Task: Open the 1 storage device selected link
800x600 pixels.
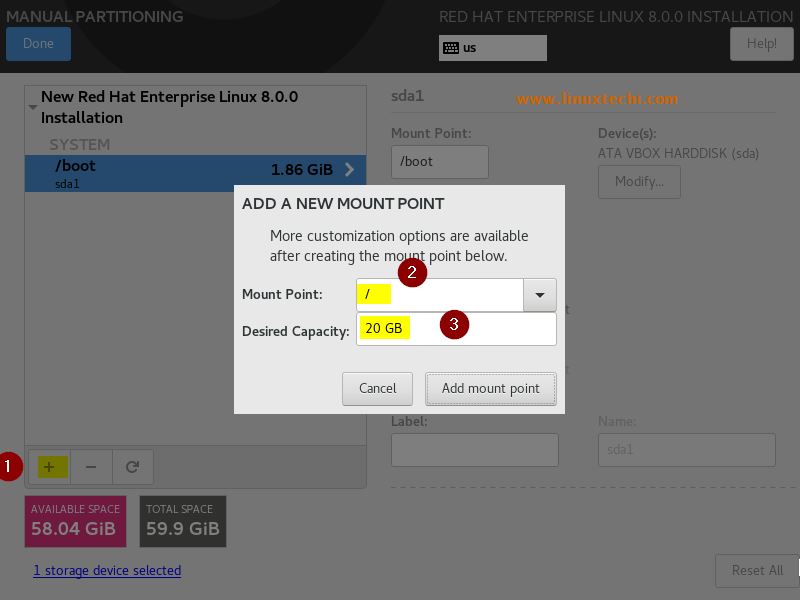Action: (x=107, y=570)
